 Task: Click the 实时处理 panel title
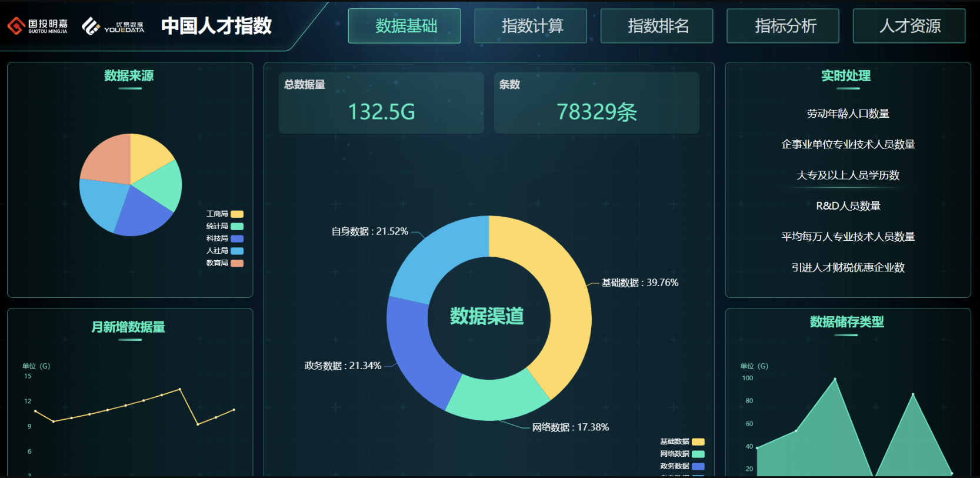point(846,76)
